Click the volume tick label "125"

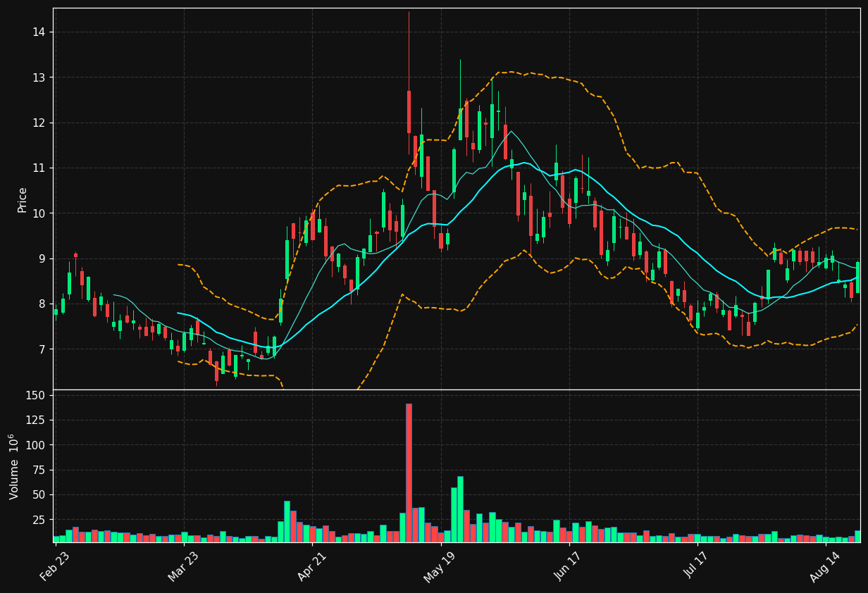tap(35, 420)
